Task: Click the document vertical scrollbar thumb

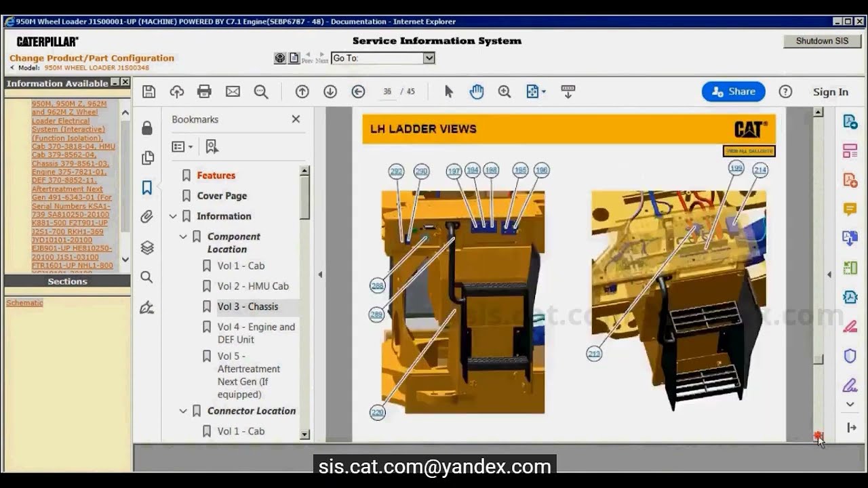Action: click(x=818, y=360)
